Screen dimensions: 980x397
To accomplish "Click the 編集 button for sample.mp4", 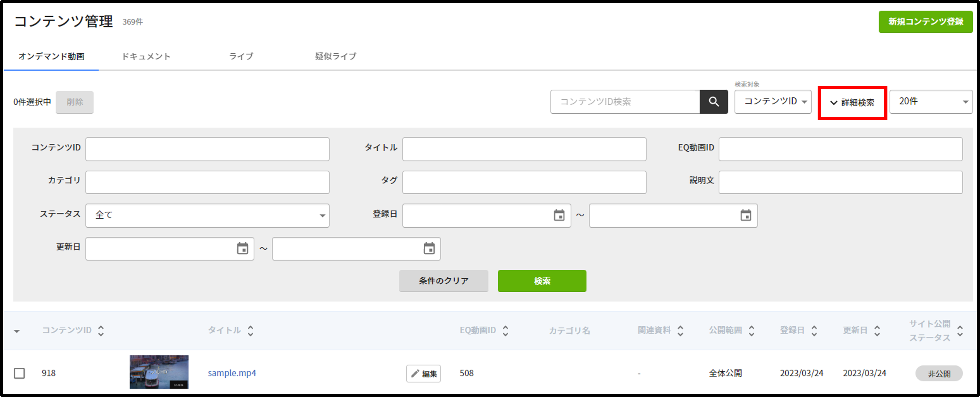I will click(423, 373).
